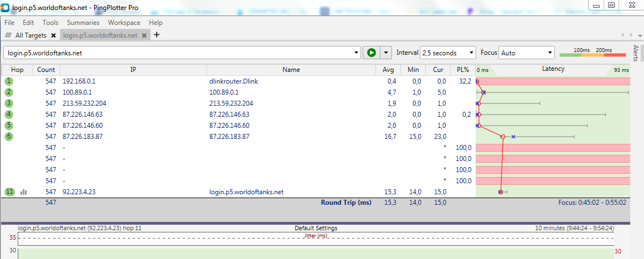Click the target address input field

(x=178, y=53)
